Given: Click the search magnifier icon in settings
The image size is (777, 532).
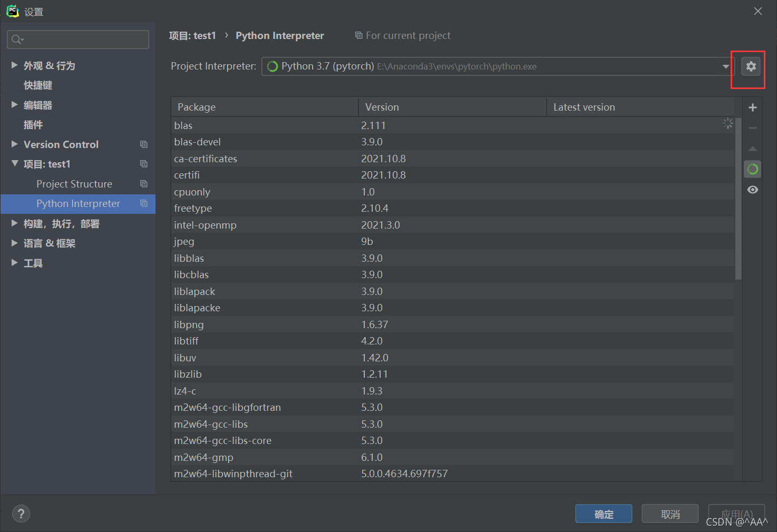Looking at the screenshot, I should (x=17, y=40).
